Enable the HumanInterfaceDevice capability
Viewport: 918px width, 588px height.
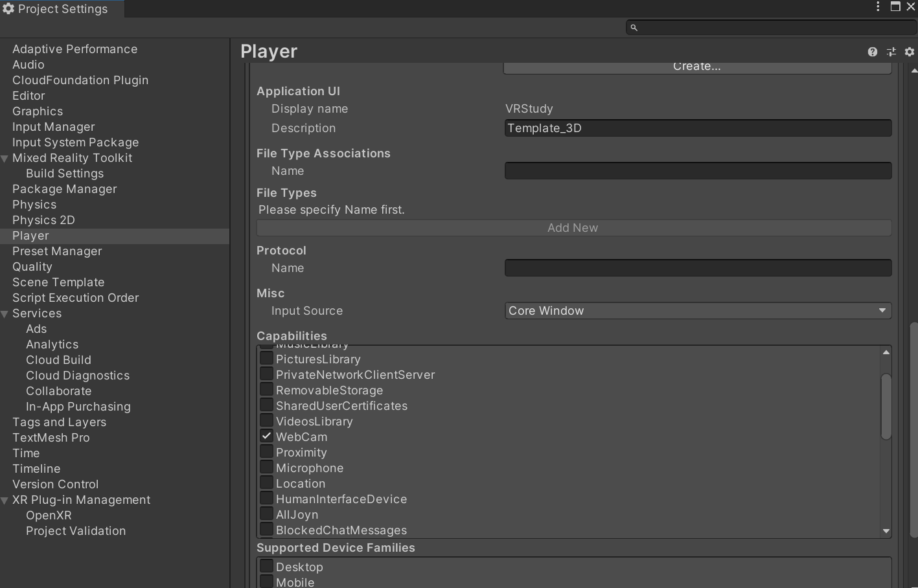tap(266, 499)
